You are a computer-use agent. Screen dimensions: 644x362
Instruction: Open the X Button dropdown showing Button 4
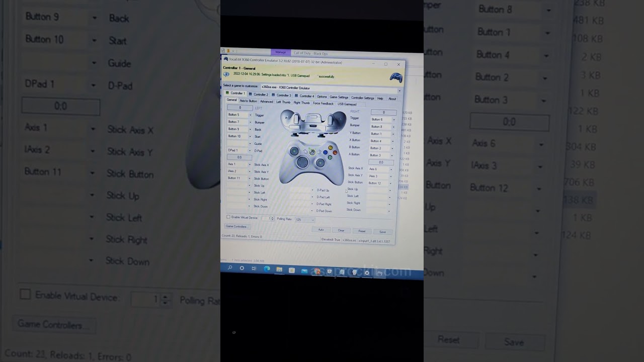[x=383, y=141]
